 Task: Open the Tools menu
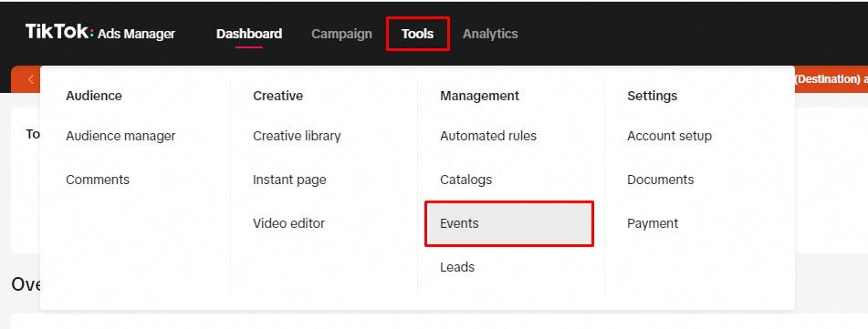tap(418, 34)
